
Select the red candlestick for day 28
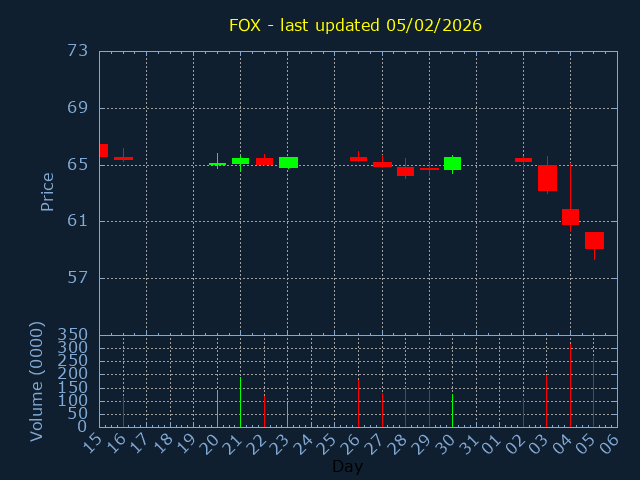pos(405,171)
